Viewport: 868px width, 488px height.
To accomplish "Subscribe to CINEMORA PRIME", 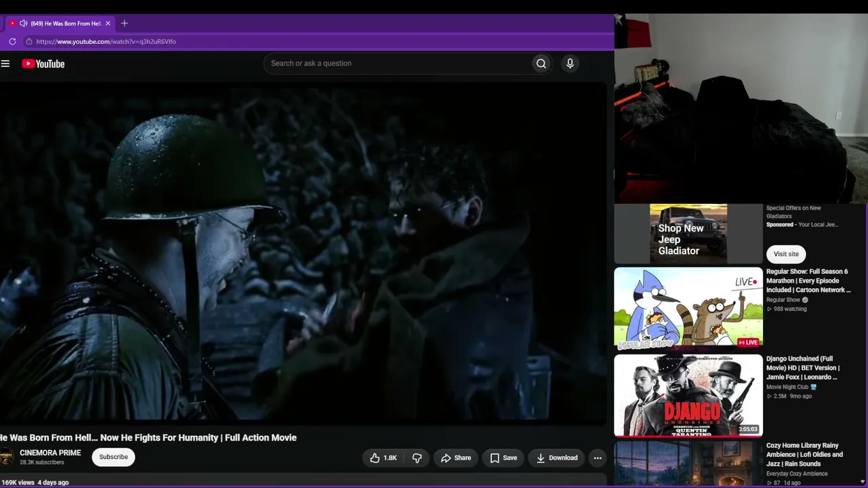I will [x=113, y=457].
